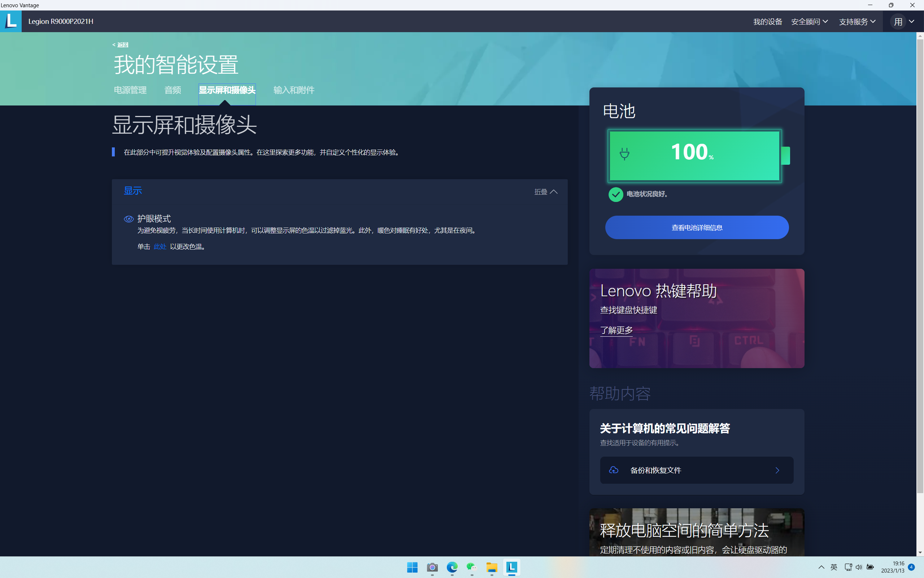The width and height of the screenshot is (924, 578).
Task: Click the Lenovo 热键帮助 card image
Action: click(697, 318)
